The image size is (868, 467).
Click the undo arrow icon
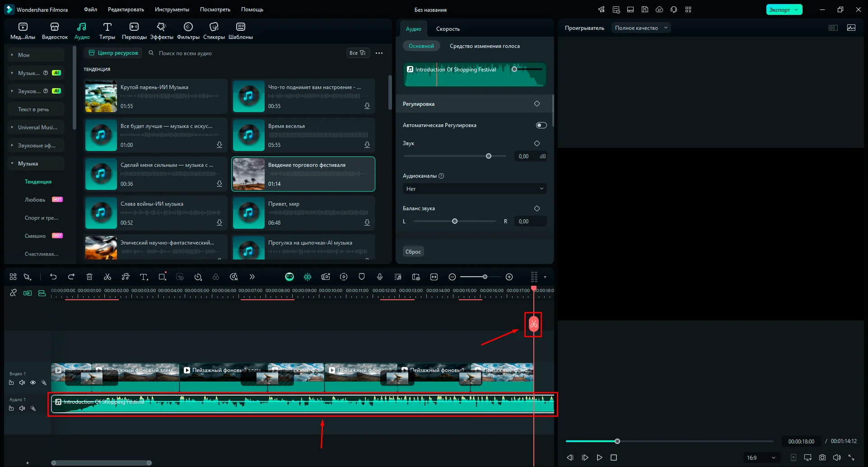click(53, 277)
